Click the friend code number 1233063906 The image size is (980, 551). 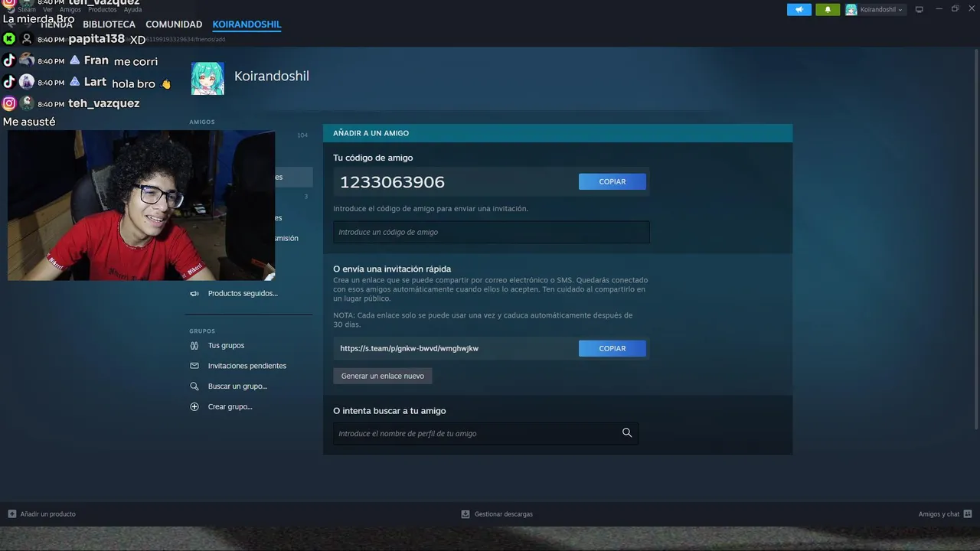pos(392,182)
